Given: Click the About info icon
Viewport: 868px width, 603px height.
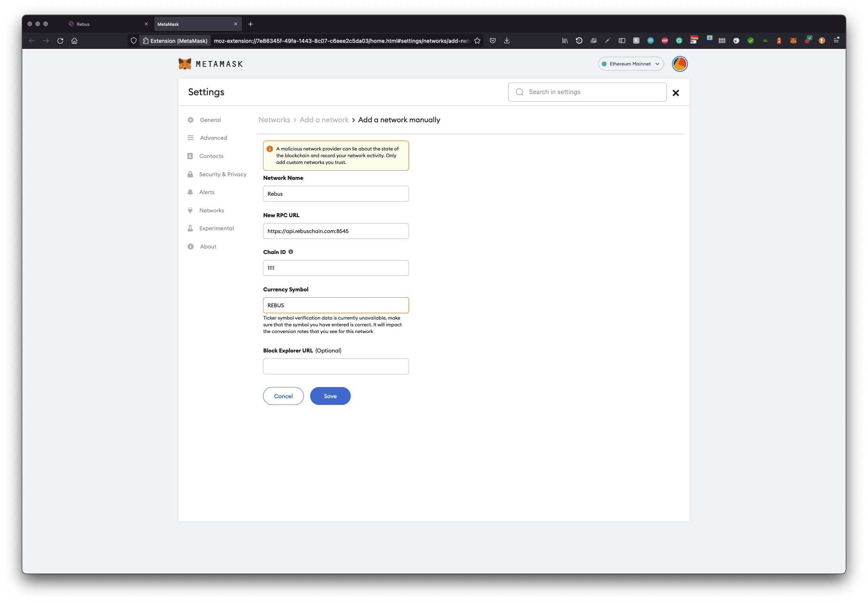Looking at the screenshot, I should (191, 247).
